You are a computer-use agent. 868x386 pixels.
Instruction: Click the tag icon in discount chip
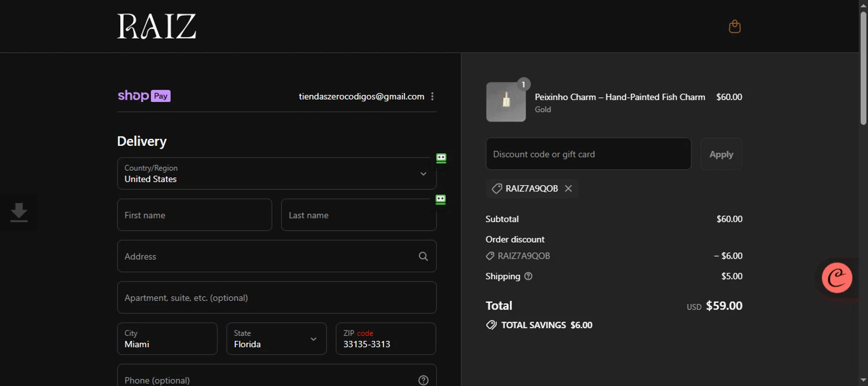[x=496, y=189]
